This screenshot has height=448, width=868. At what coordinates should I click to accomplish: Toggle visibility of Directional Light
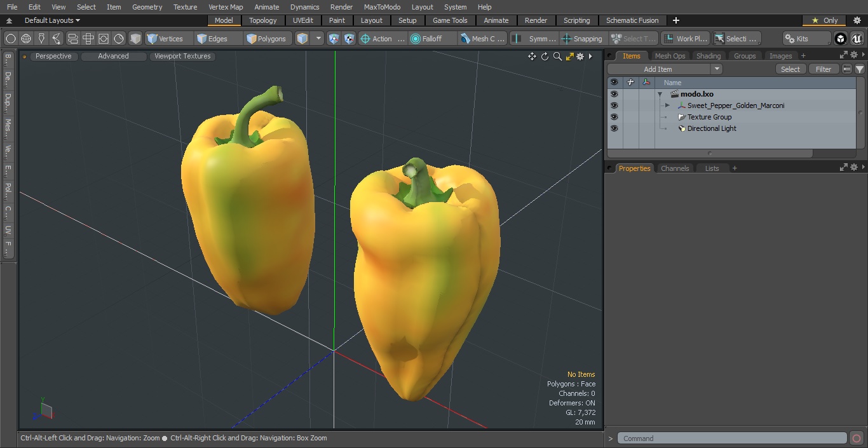(614, 128)
